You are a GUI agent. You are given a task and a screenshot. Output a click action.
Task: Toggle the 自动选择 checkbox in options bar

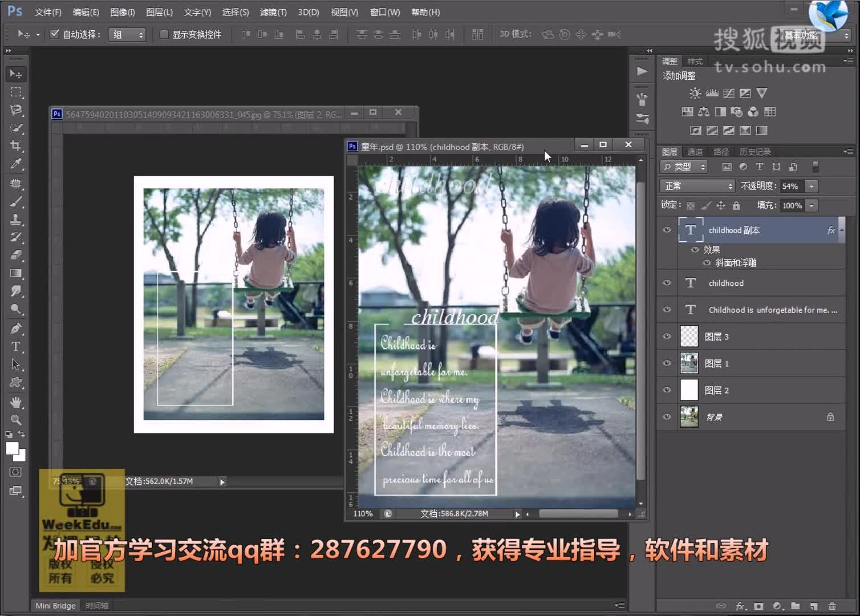pyautogui.click(x=55, y=34)
